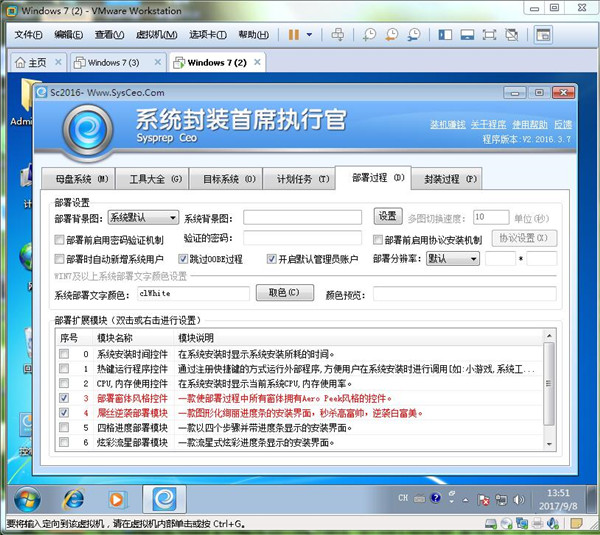
Task: Open the 装机赚钱 link in header
Action: coord(448,124)
